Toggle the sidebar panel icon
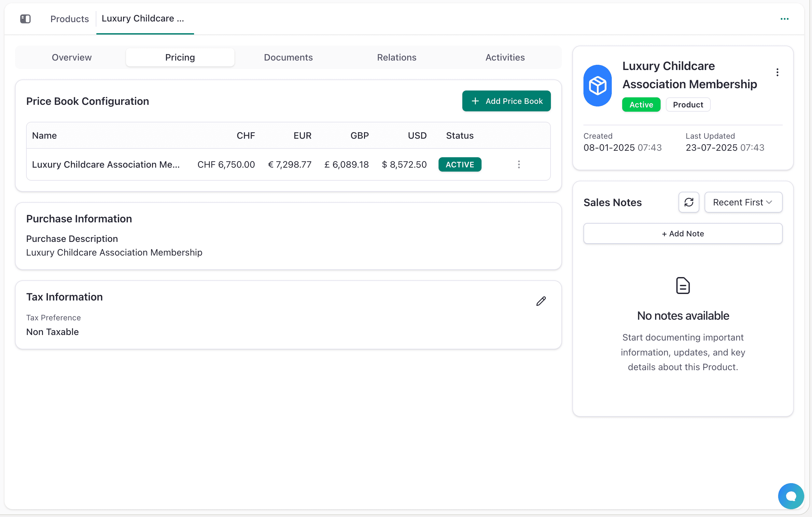 pyautogui.click(x=25, y=19)
